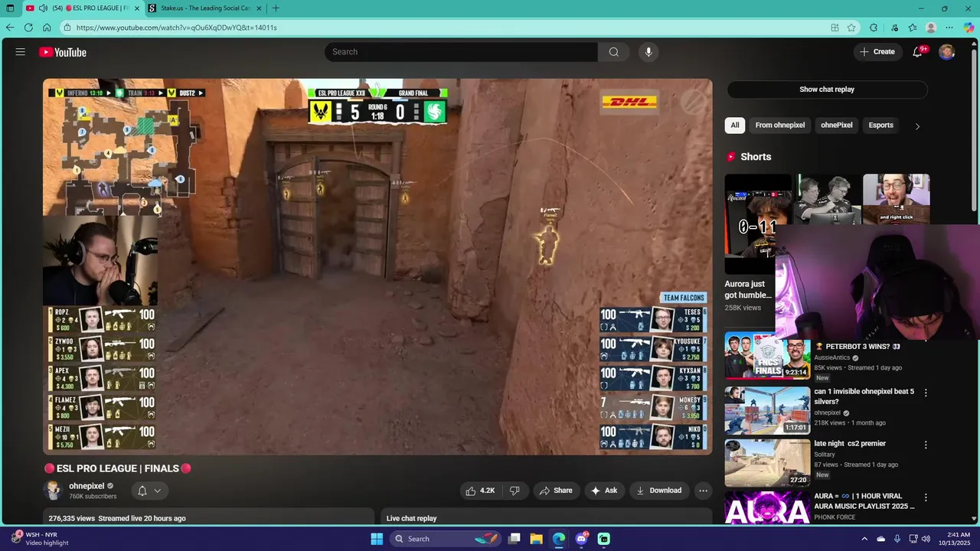Click the browser home button
The image size is (980, 551).
point(47,28)
